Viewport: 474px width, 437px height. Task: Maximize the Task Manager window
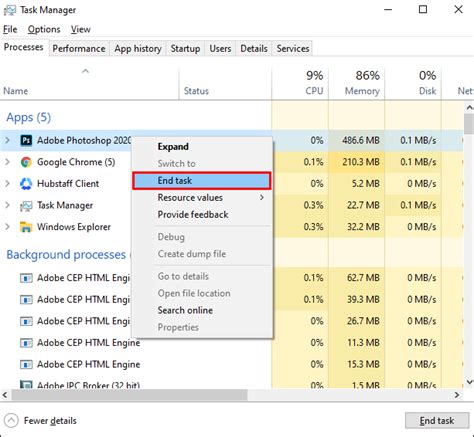(423, 9)
